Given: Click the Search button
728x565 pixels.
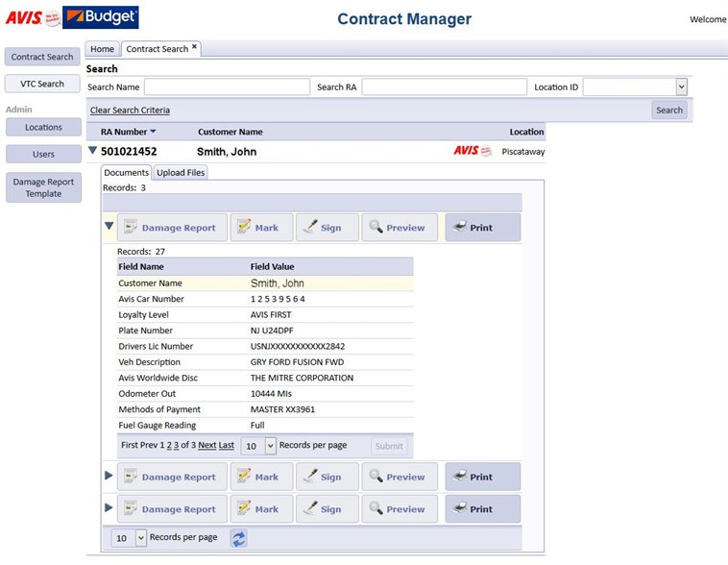Looking at the screenshot, I should point(669,111).
